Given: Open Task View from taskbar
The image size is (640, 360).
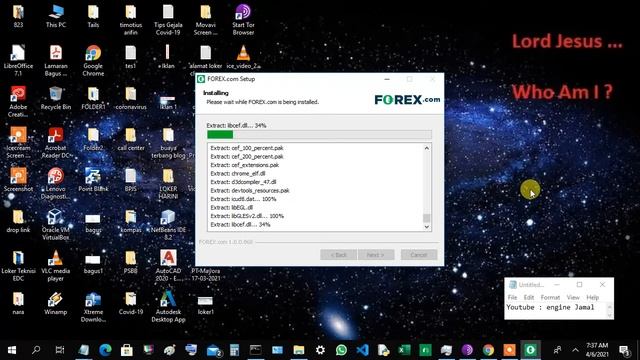Looking at the screenshot, I should (x=60, y=350).
